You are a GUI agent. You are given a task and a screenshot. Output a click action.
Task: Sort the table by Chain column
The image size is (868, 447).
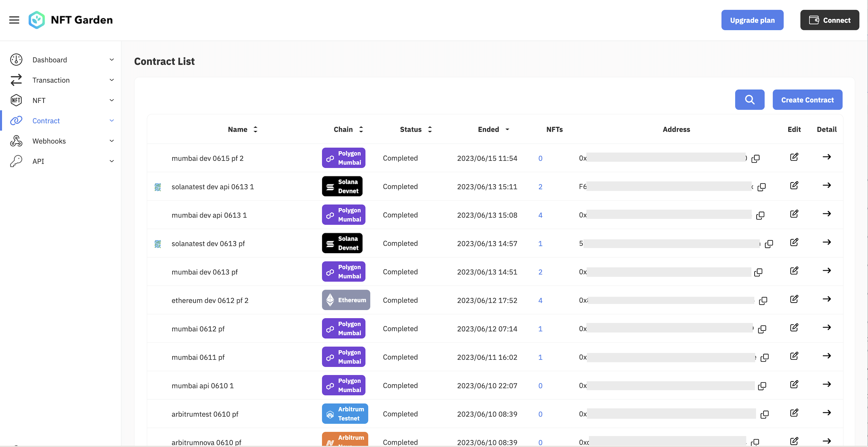pos(361,129)
